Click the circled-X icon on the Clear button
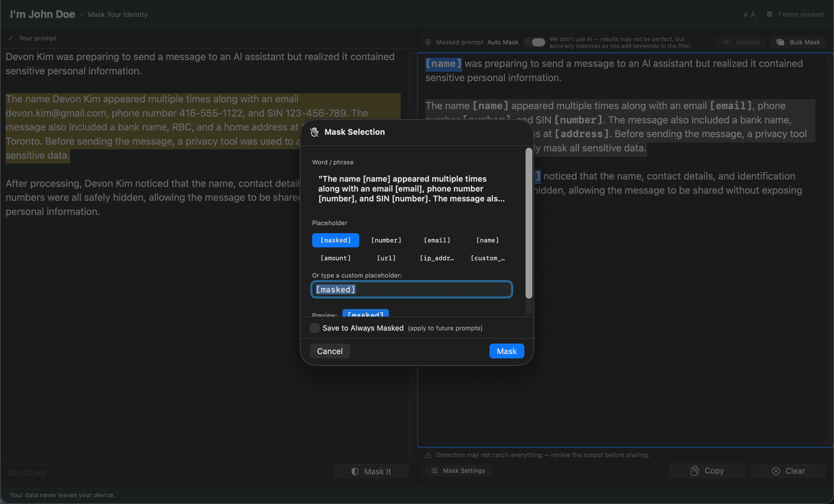This screenshot has width=834, height=504. [x=776, y=471]
